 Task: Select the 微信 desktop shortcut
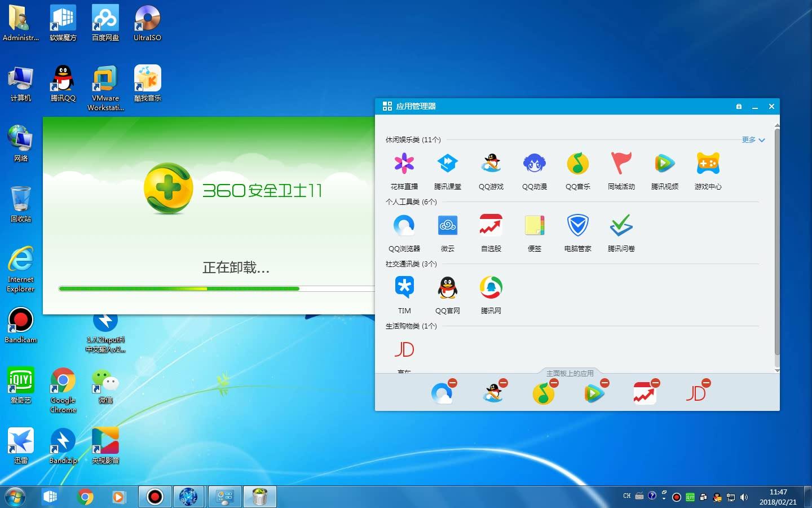pos(105,386)
